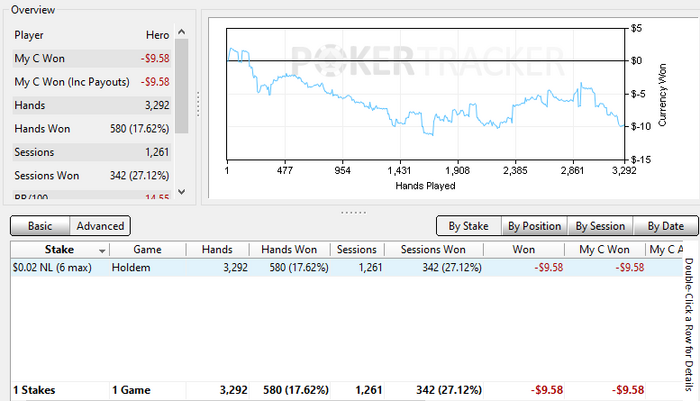Image resolution: width=700 pixels, height=401 pixels.
Task: Click the overview scroll down arrow
Action: point(181,192)
